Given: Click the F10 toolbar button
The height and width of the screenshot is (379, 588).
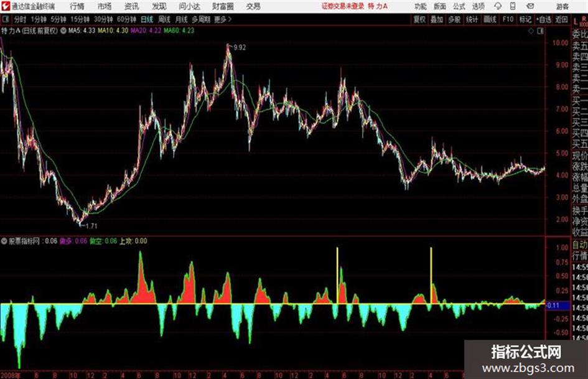Looking at the screenshot, I should point(508,19).
